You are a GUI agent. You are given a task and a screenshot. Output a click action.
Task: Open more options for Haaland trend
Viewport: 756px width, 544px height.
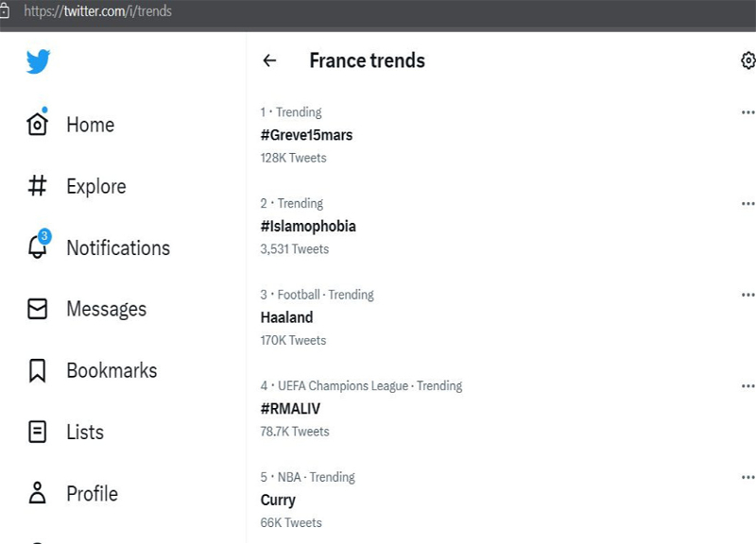[747, 295]
